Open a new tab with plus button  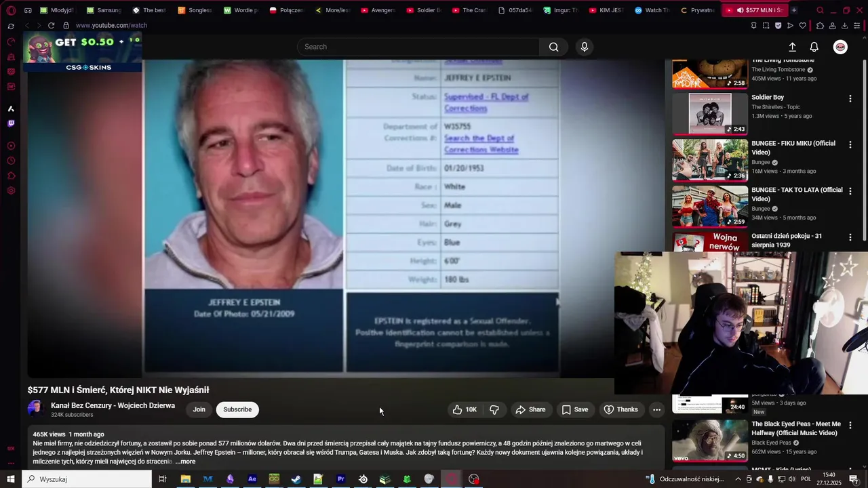794,10
